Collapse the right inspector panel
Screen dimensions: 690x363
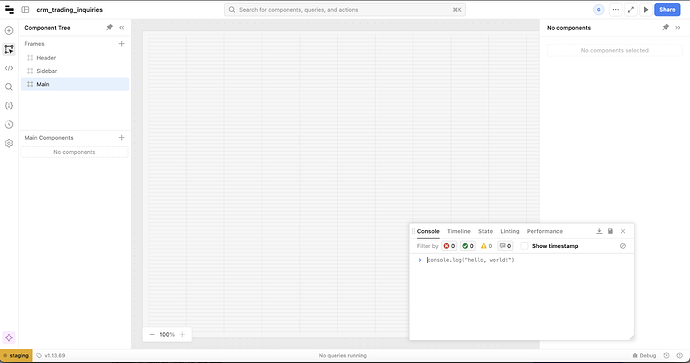pyautogui.click(x=678, y=28)
